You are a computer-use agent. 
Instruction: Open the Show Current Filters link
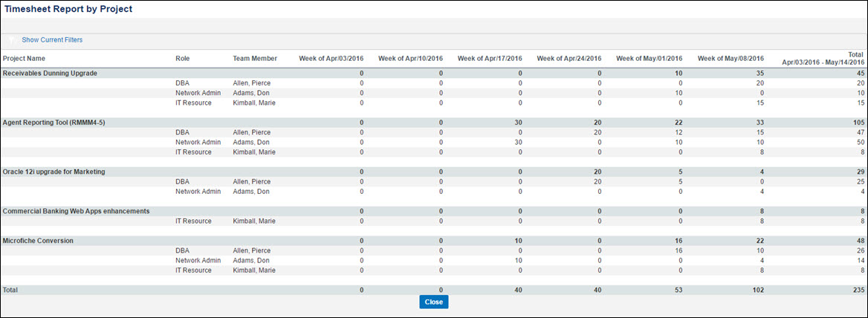[52, 40]
